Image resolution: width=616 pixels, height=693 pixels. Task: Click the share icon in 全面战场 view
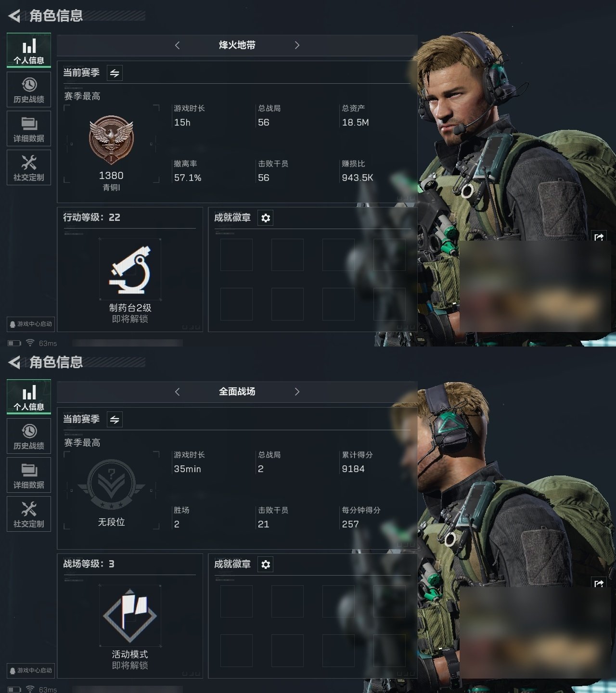tap(599, 584)
